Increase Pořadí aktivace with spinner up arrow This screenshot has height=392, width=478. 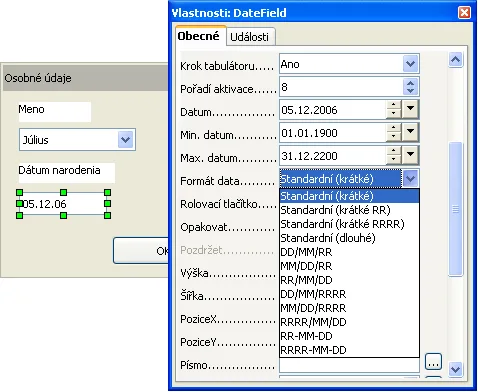pyautogui.click(x=410, y=83)
